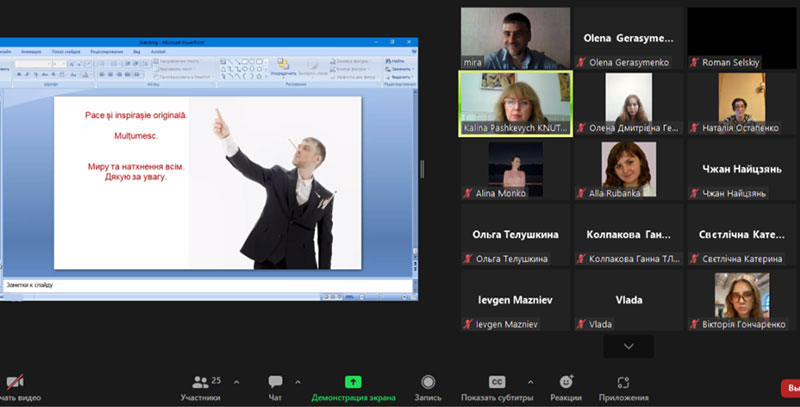Image resolution: width=800 pixels, height=407 pixels.
Task: Open the font color button
Action: (86, 74)
